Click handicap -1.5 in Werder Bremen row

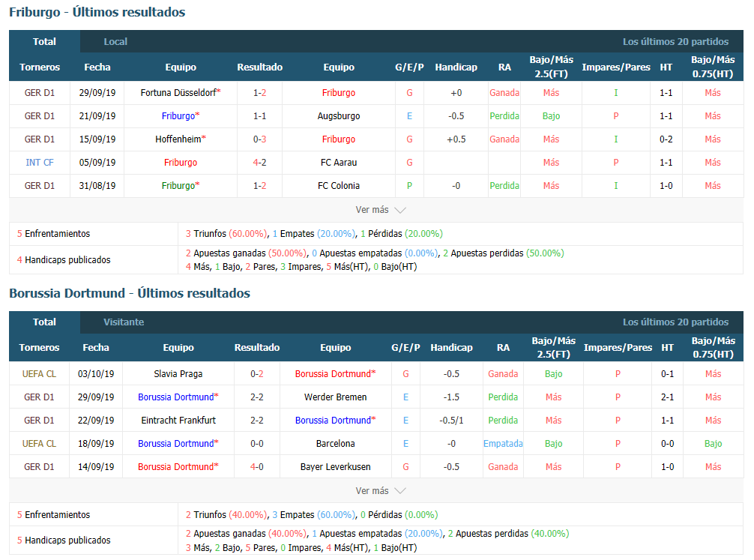pyautogui.click(x=451, y=397)
